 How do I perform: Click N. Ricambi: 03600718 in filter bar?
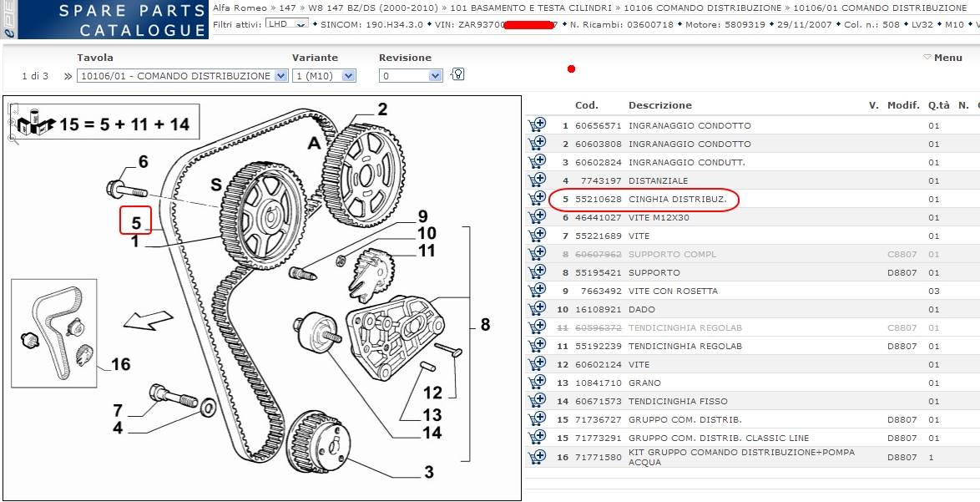coord(622,24)
